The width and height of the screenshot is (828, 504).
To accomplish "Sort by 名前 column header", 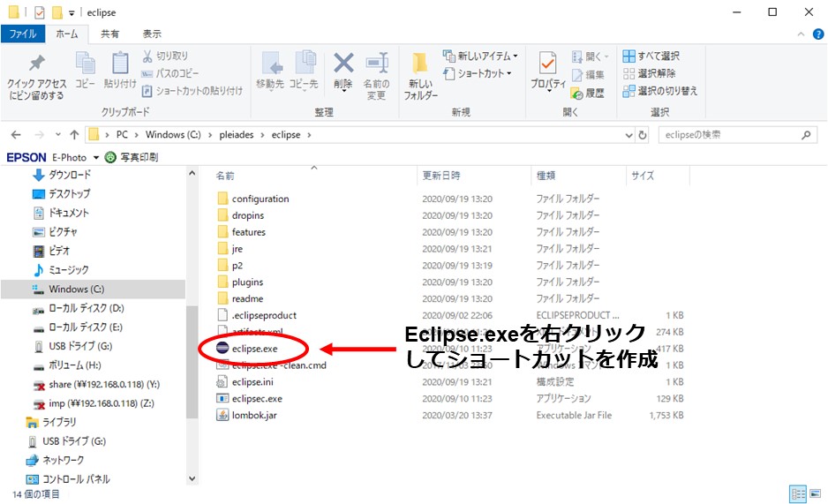I will [225, 176].
